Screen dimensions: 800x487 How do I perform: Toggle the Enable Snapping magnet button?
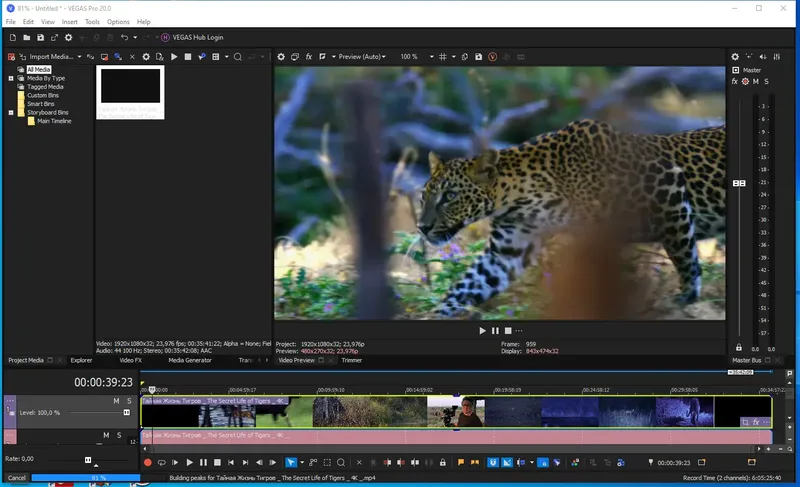(493, 463)
